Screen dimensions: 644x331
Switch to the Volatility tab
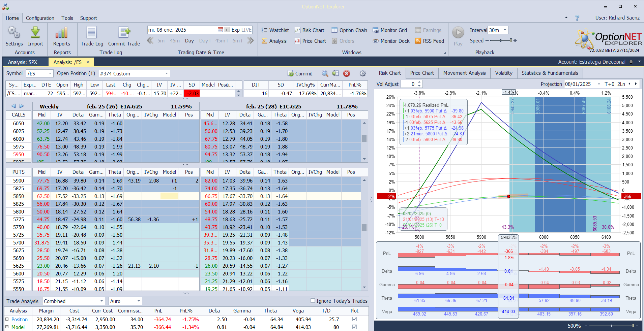point(504,73)
